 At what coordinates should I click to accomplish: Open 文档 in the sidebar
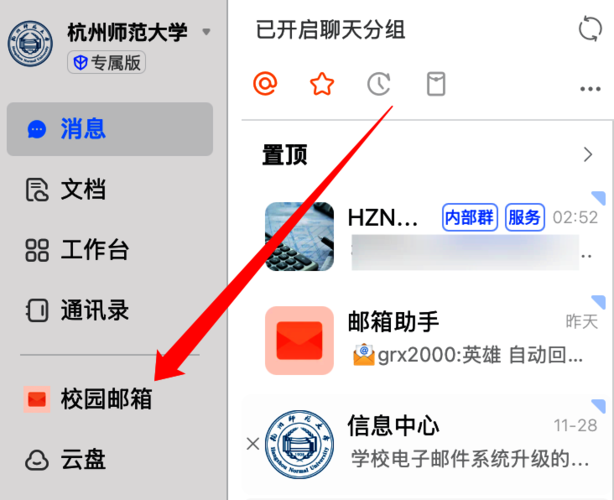tap(110, 190)
